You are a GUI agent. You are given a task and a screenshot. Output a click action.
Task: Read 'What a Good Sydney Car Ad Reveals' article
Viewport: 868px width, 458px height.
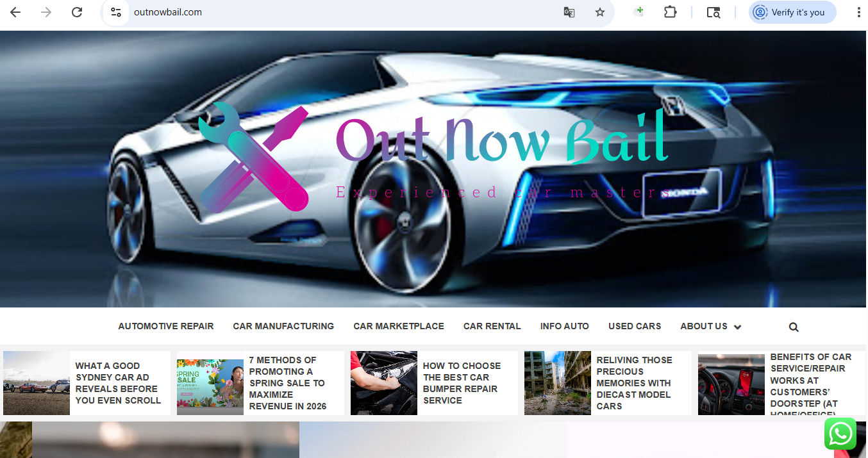[119, 383]
